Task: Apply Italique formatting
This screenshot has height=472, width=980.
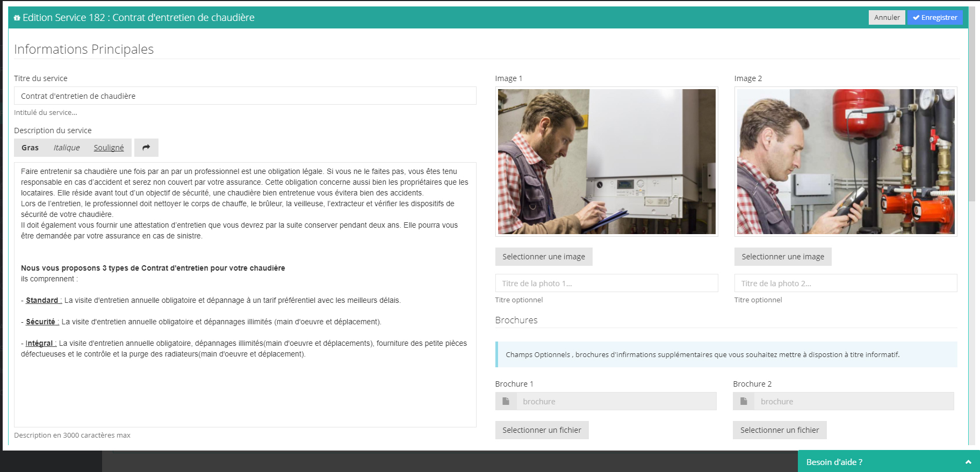Action: pyautogui.click(x=67, y=148)
